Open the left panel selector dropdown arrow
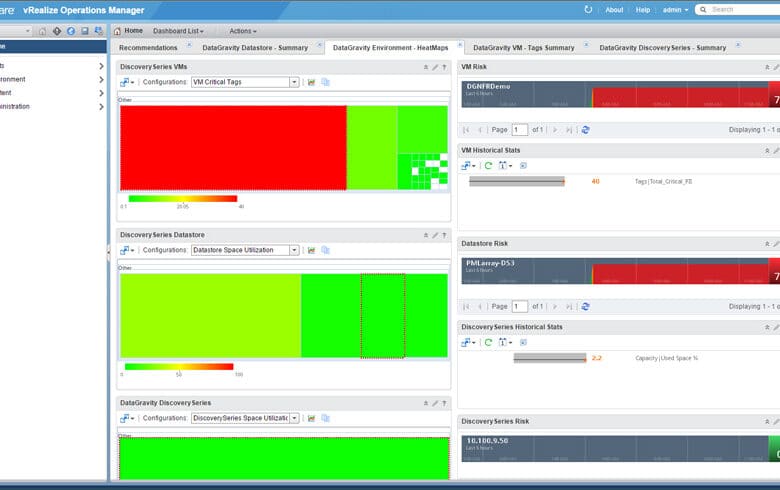780x490 pixels. (28, 31)
